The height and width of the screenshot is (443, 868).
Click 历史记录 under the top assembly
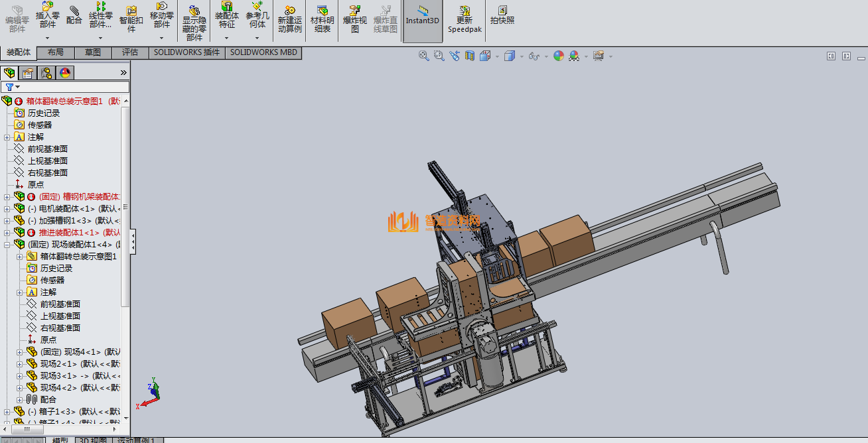(43, 113)
